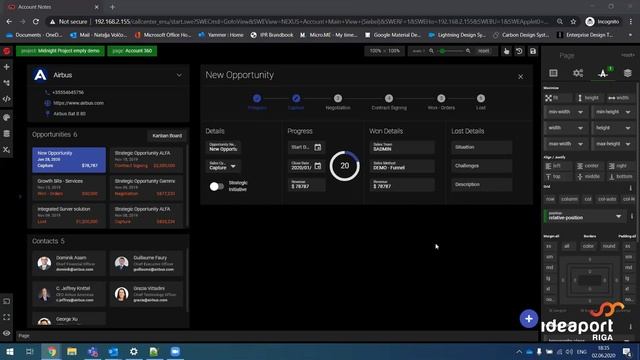This screenshot has height=360, width=640.
Task: Open the min-height dropdown
Action: point(613,112)
